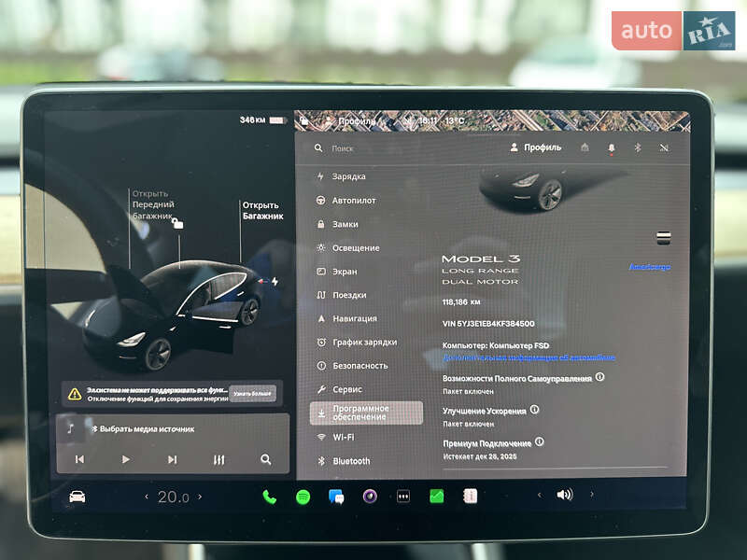
Task: Decrease volume with left chevron
Action: [539, 495]
